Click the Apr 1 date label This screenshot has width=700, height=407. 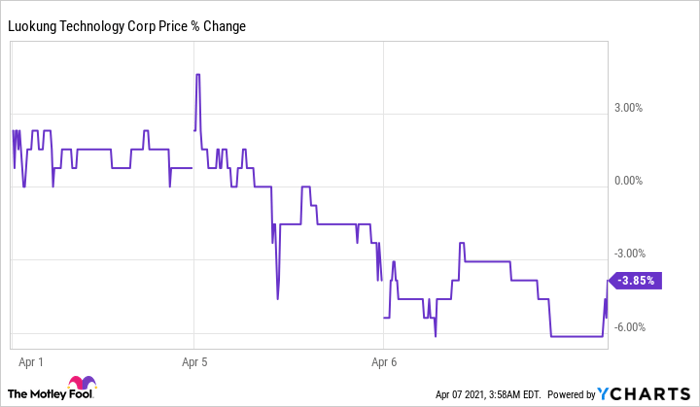tap(33, 356)
